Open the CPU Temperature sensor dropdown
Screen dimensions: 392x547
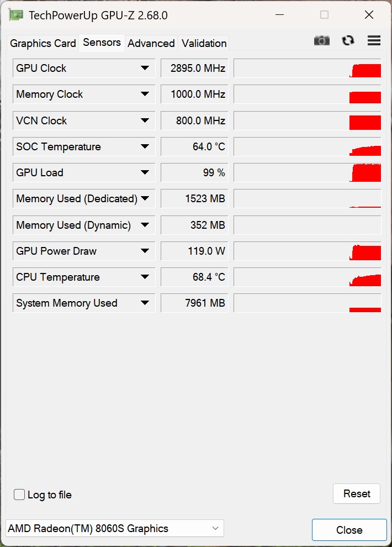(x=145, y=277)
